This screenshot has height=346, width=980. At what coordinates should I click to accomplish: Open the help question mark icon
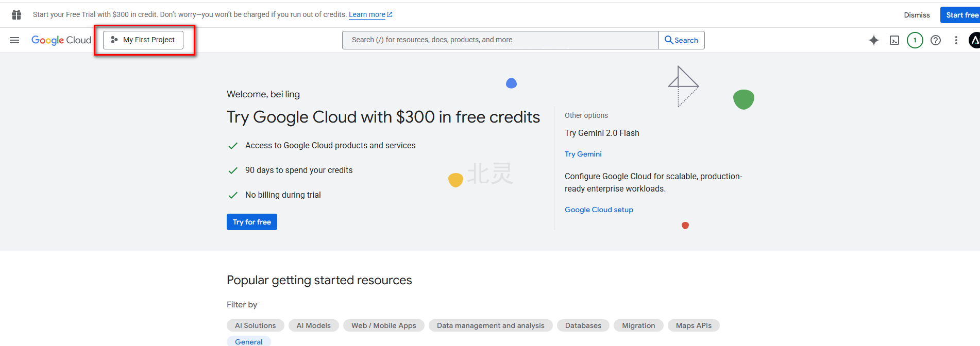(936, 40)
